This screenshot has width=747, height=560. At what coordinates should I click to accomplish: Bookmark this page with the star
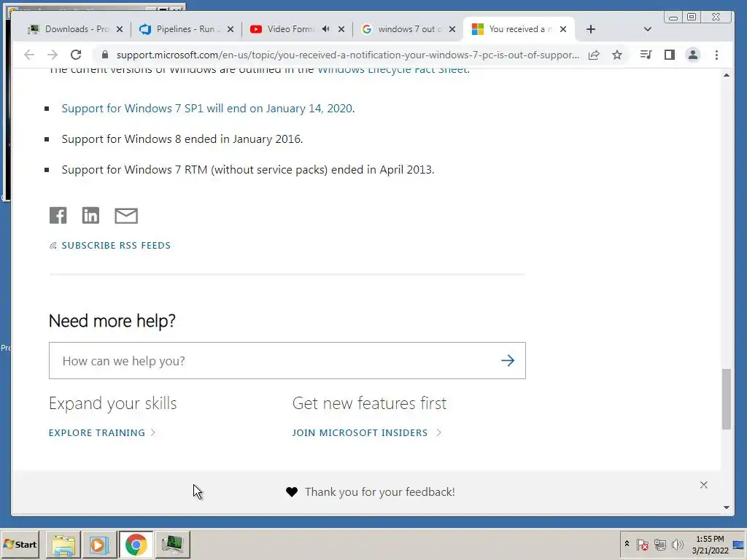point(617,55)
